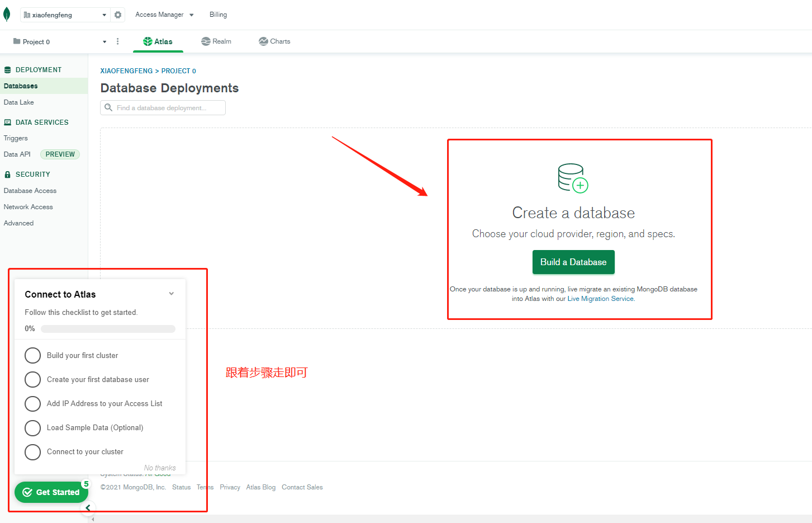Click Connect to your cluster step text
The image size is (812, 523).
(85, 451)
